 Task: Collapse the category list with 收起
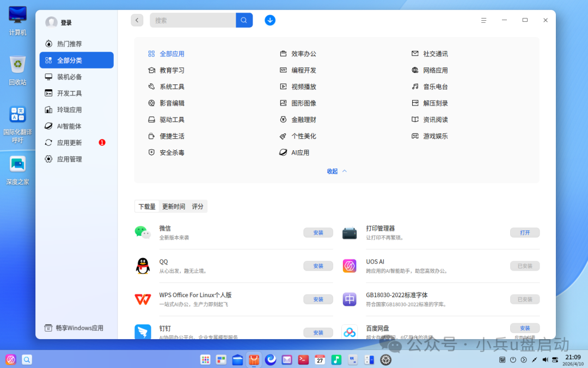[x=336, y=171]
